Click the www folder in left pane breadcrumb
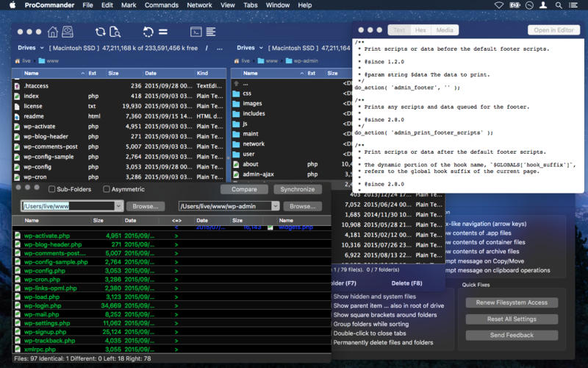Image resolution: width=588 pixels, height=368 pixels. point(49,61)
